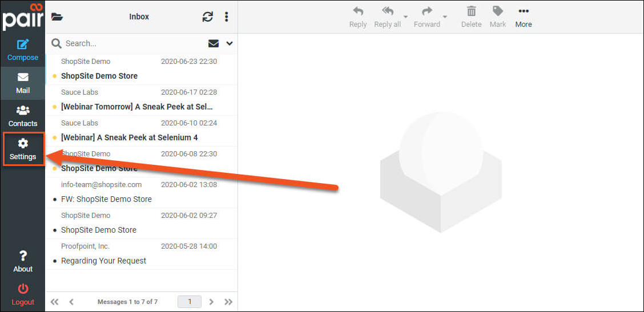
Task: Click the Inbox title header
Action: pos(139,17)
